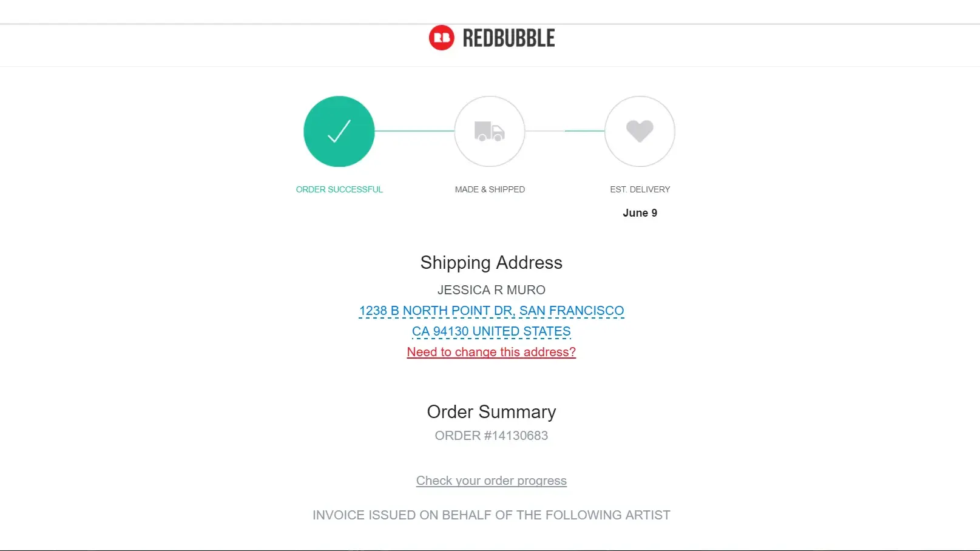Screen dimensions: 980x551
Task: Click the Order Summary heading
Action: click(491, 412)
